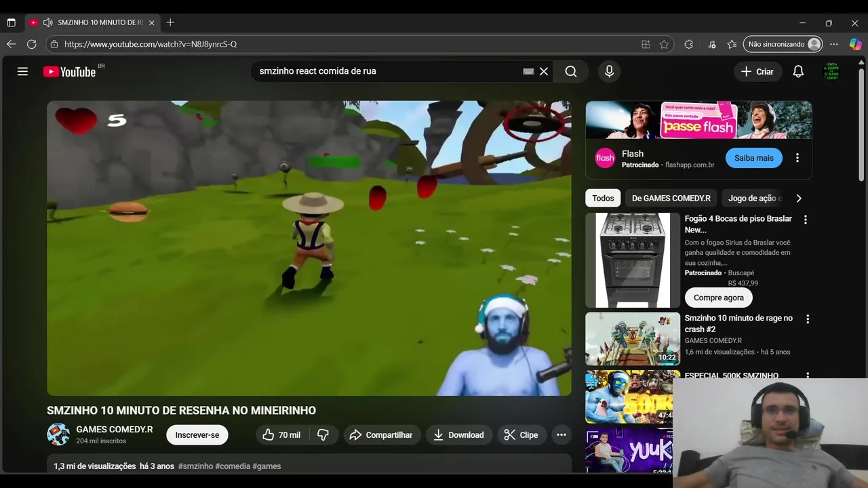Like the video with thumbs up
Screen dimensions: 868x488
(281, 435)
